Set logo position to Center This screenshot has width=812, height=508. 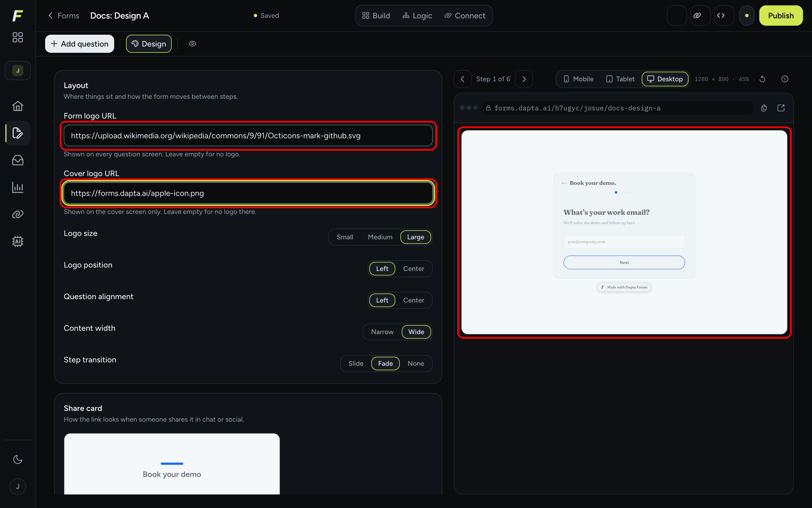click(x=413, y=268)
